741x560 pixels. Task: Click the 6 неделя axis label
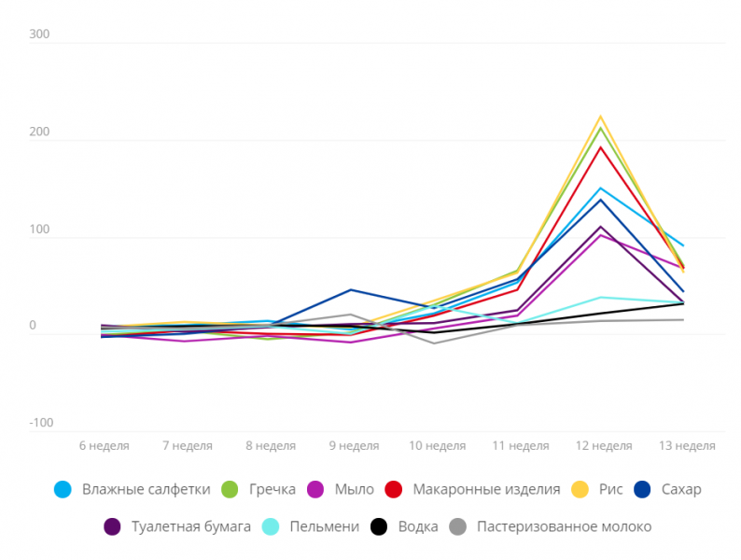tap(105, 445)
